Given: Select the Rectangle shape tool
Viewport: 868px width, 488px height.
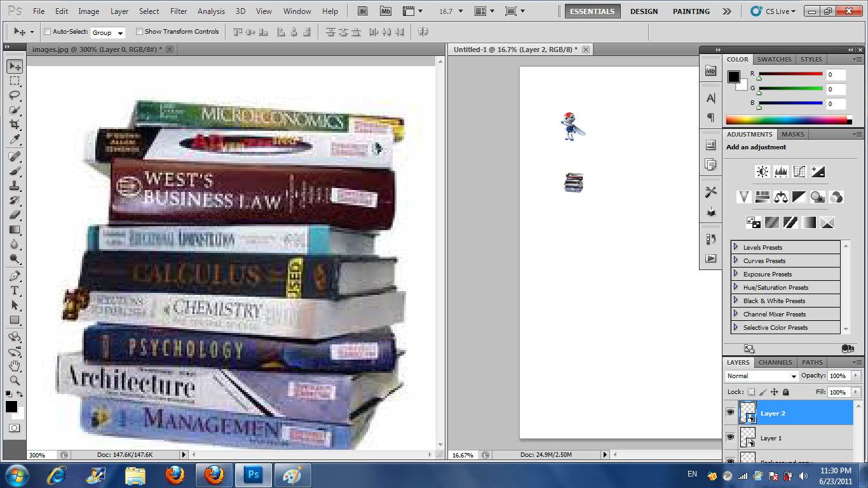Looking at the screenshot, I should pyautogui.click(x=15, y=320).
